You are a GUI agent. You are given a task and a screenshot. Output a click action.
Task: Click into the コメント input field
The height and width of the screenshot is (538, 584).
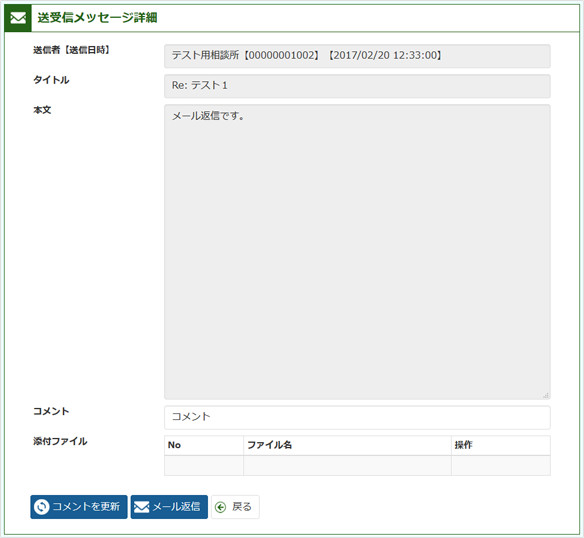[357, 417]
